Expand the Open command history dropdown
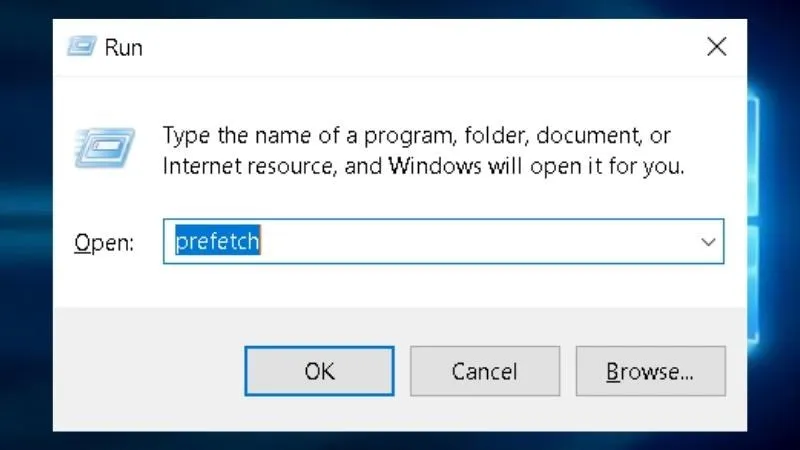Screen dimensions: 800x450 pos(708,242)
